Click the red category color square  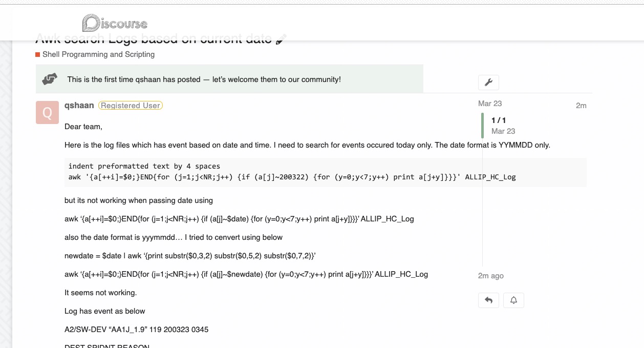click(37, 54)
